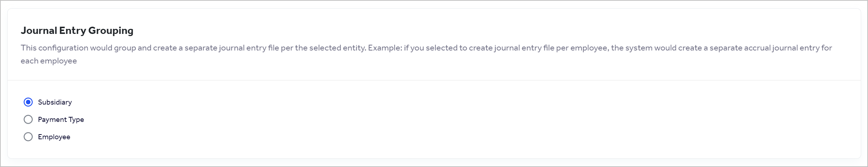Select the Subsidiary radio button
Viewport: 868px width, 167px height.
(x=28, y=102)
